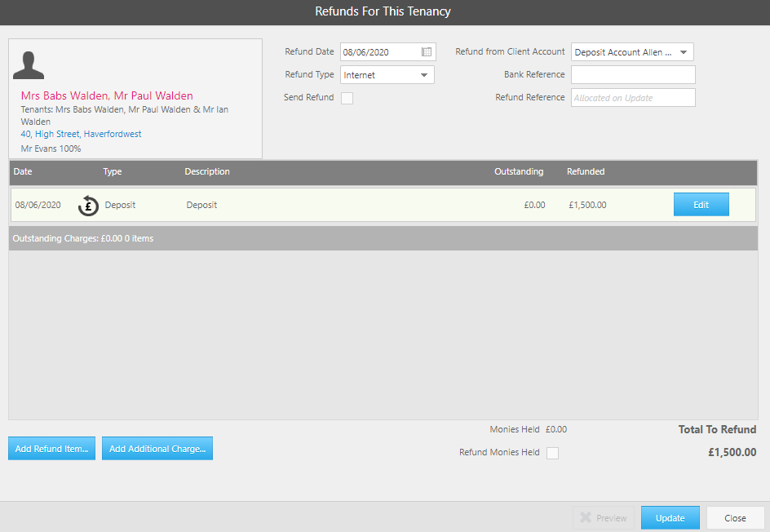Click the Preview button
Screen dimensions: 770x532
point(604,518)
